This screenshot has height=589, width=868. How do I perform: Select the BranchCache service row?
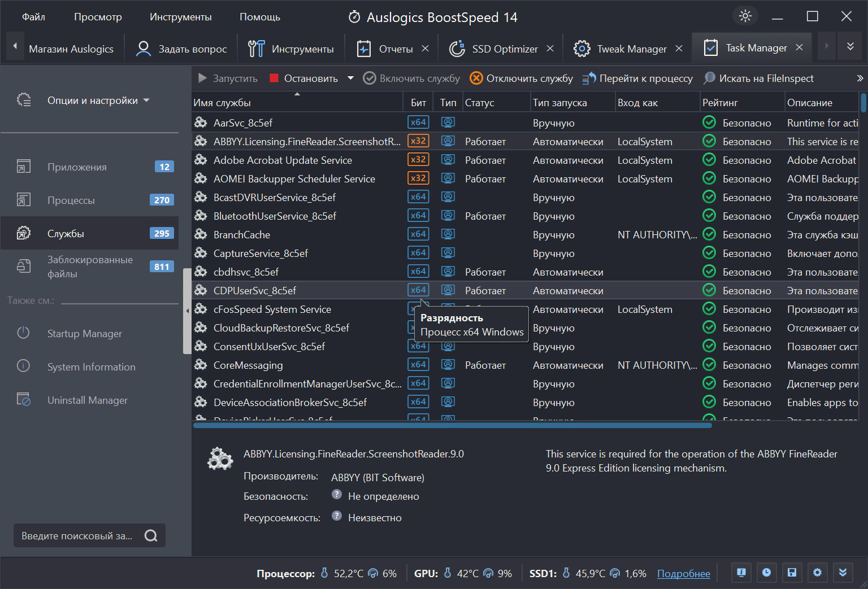526,234
